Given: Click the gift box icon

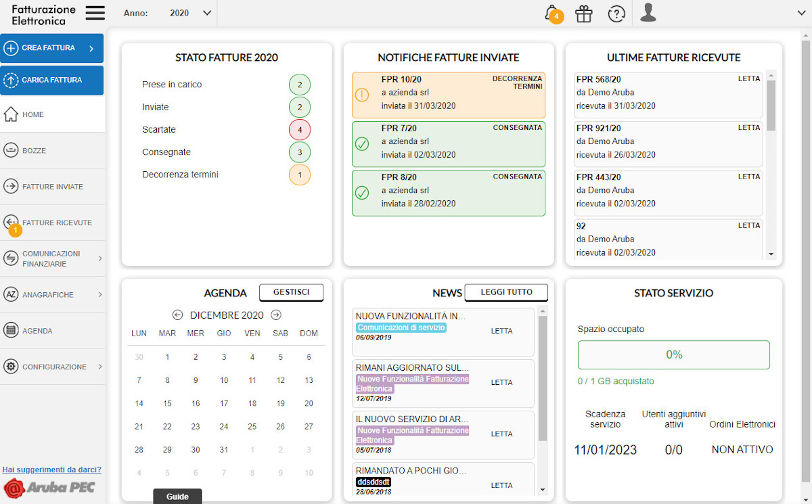Looking at the screenshot, I should click(x=583, y=14).
